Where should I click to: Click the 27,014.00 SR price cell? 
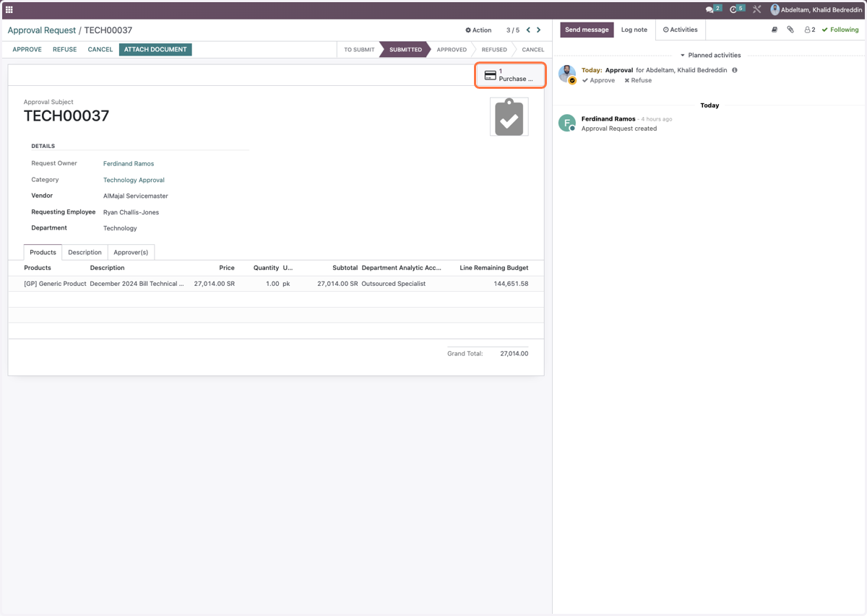click(x=215, y=284)
